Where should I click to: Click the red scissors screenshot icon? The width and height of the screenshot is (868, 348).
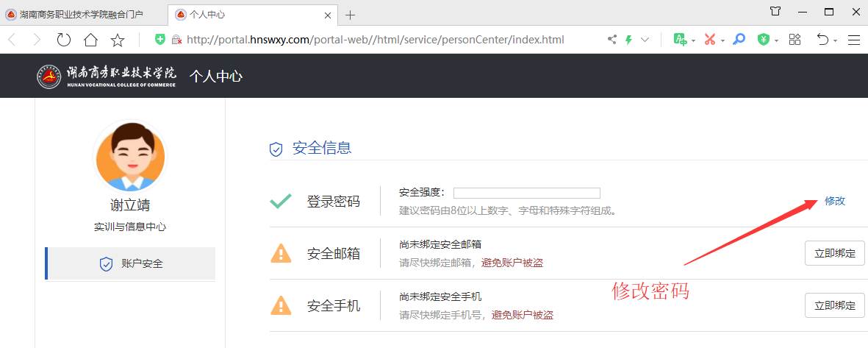click(709, 40)
